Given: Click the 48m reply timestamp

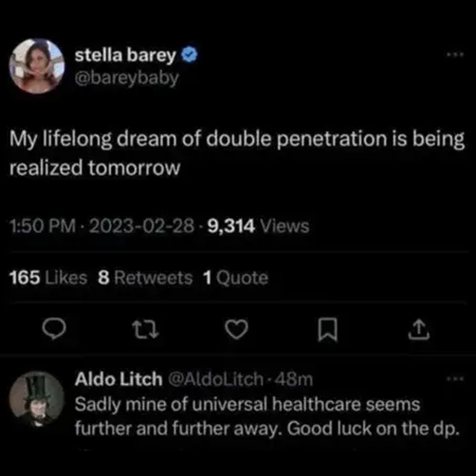Looking at the screenshot, I should tap(293, 379).
